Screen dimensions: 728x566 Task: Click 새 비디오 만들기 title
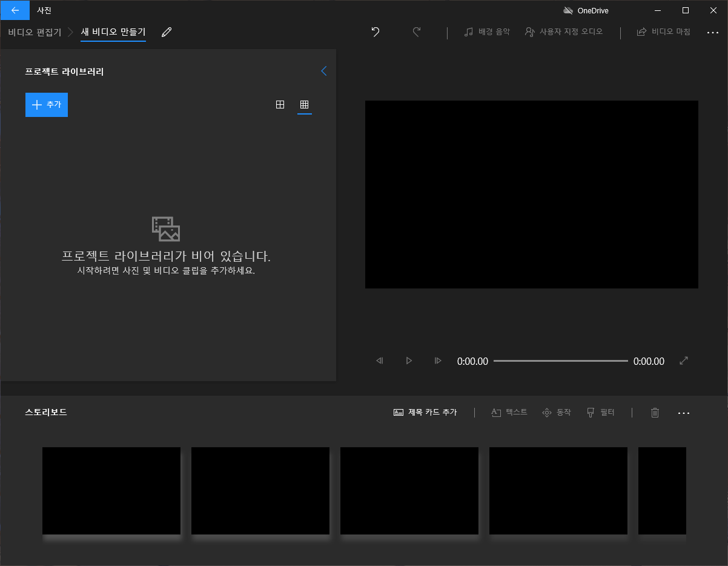pyautogui.click(x=113, y=32)
